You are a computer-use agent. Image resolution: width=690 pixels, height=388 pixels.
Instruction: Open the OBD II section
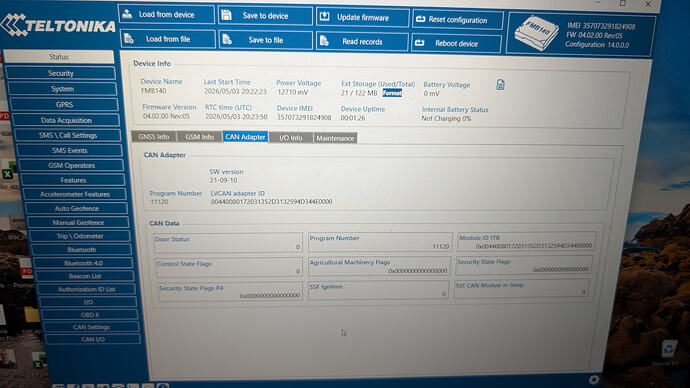(x=90, y=315)
